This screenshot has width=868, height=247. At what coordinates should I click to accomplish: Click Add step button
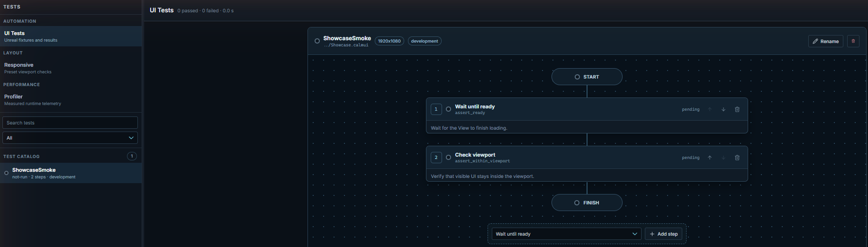pyautogui.click(x=663, y=234)
